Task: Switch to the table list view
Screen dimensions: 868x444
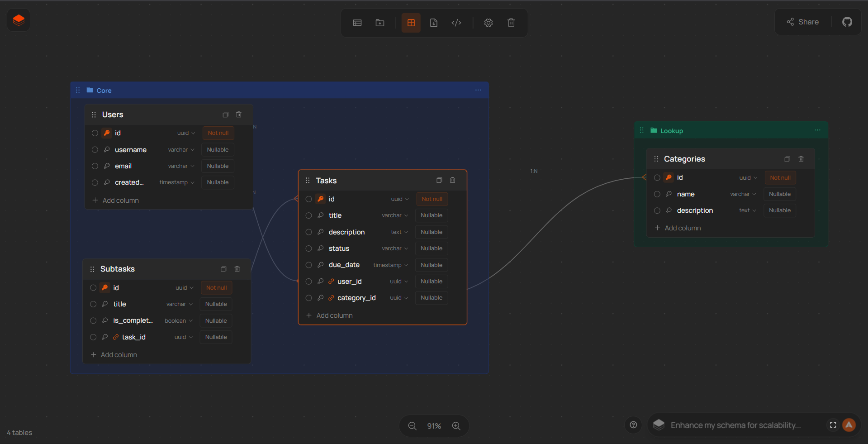Action: pos(357,23)
